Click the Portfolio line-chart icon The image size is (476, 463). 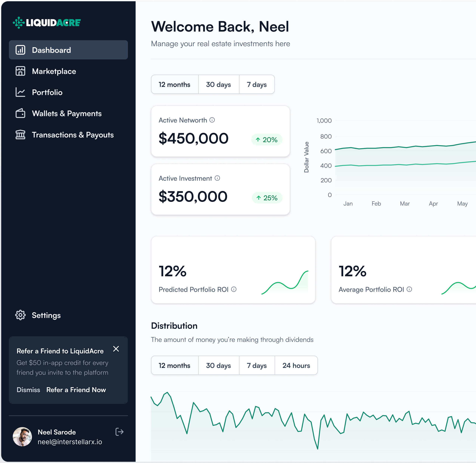20,92
